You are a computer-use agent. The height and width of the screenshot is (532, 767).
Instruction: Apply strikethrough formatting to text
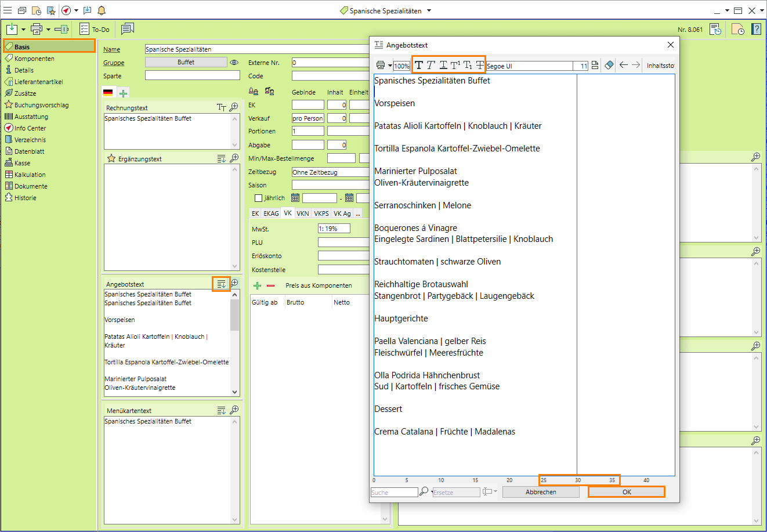[480, 65]
